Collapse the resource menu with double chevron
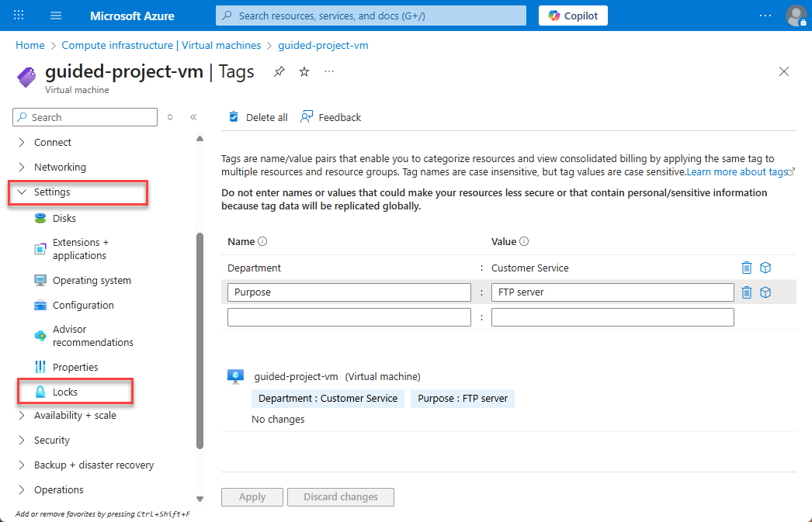The image size is (812, 522). (x=193, y=117)
